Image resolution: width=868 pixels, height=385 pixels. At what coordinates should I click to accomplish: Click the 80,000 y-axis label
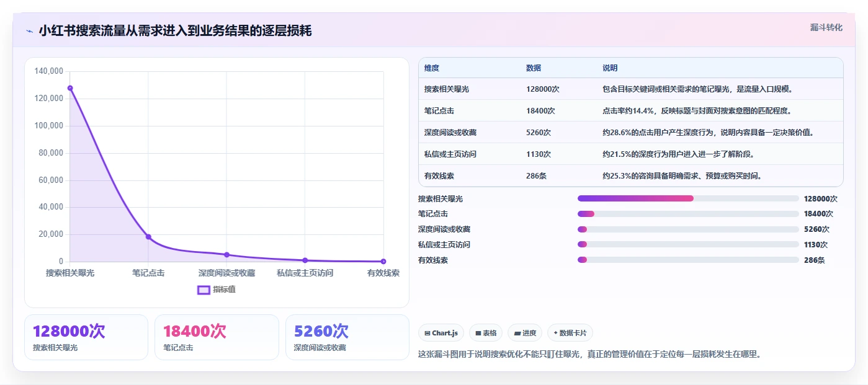point(51,153)
